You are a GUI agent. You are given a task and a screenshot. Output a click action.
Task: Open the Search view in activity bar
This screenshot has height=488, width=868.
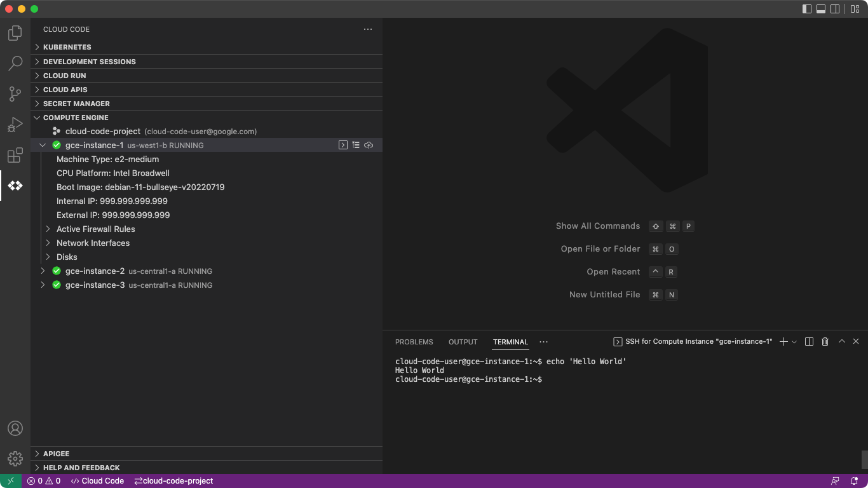click(15, 64)
